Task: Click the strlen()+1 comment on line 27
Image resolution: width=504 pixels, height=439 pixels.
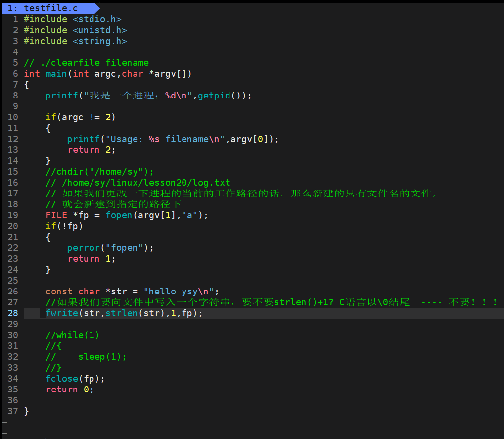Action: pos(272,302)
